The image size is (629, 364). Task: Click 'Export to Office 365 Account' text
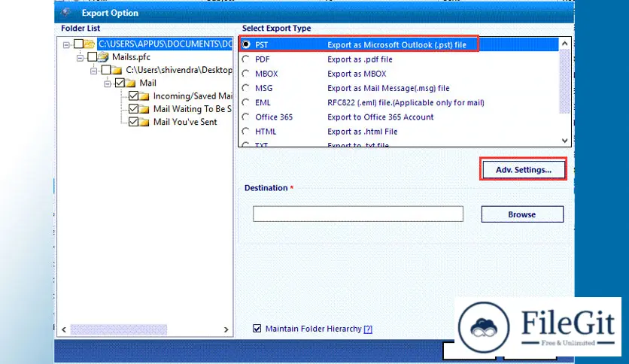coord(380,117)
